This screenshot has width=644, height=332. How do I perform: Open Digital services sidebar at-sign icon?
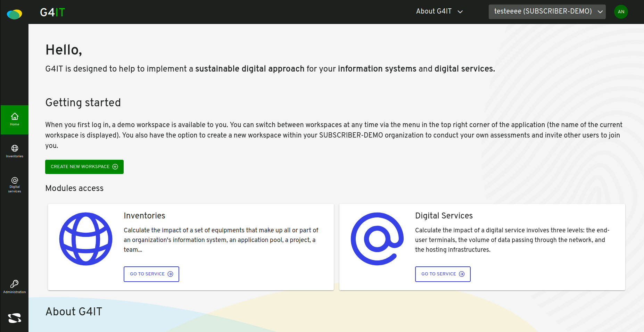pyautogui.click(x=15, y=185)
